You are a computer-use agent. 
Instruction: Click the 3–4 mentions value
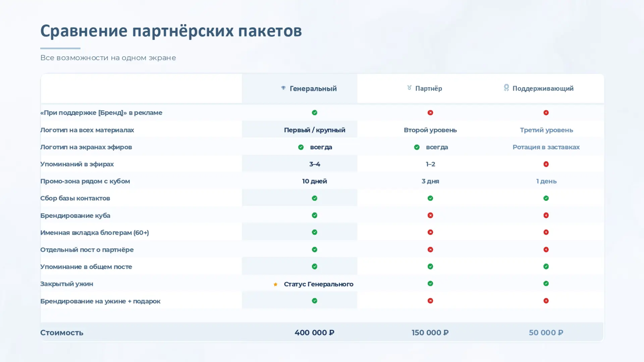pos(315,164)
